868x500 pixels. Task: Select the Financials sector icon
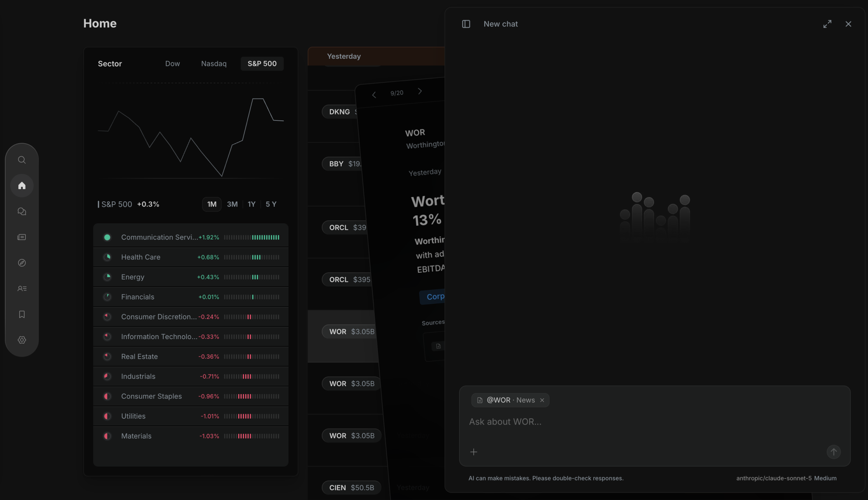(107, 297)
